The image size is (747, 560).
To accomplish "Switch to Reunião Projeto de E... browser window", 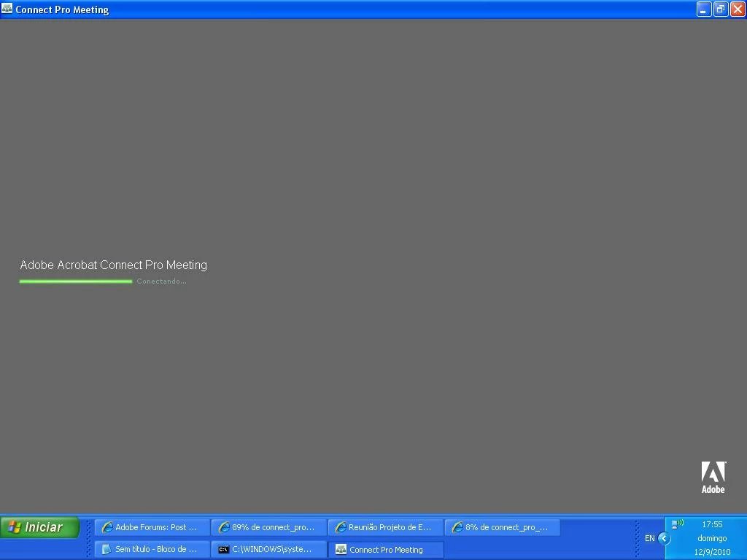I will point(386,527).
